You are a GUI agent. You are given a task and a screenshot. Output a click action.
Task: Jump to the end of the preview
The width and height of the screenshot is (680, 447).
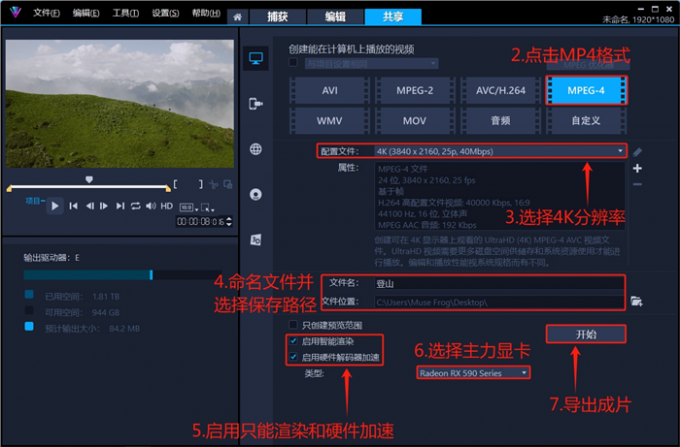click(x=120, y=206)
